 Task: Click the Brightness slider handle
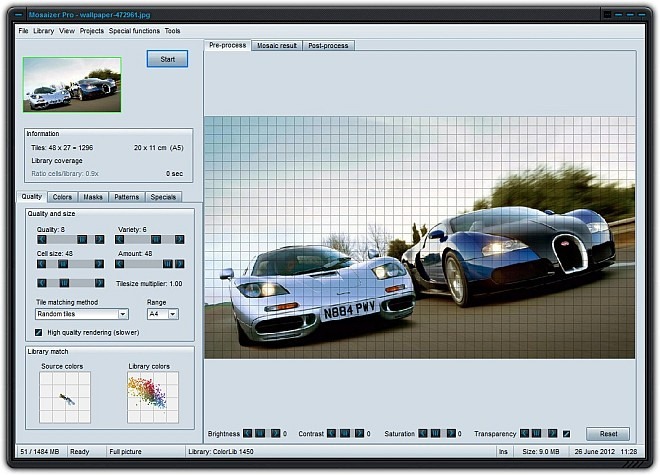(x=261, y=433)
